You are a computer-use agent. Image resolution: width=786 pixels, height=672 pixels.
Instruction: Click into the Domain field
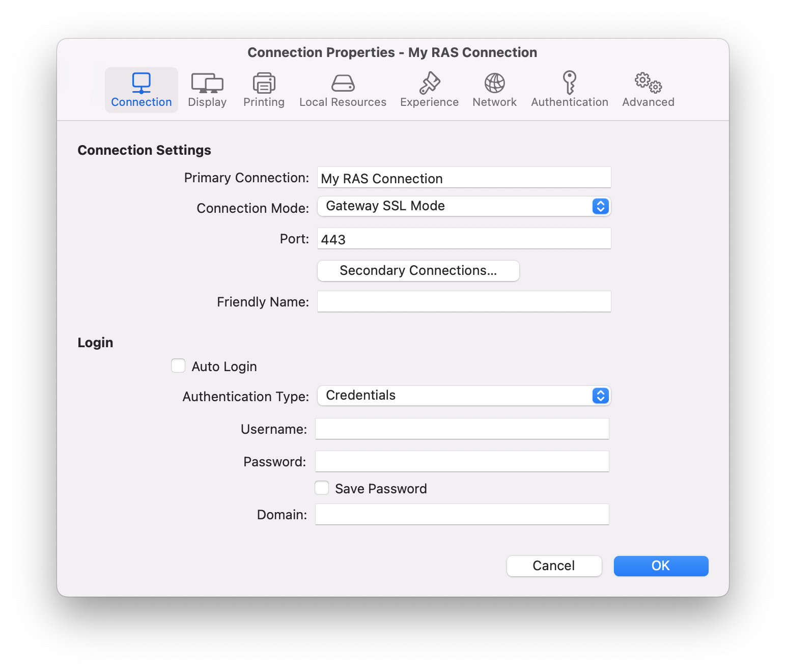pos(462,514)
